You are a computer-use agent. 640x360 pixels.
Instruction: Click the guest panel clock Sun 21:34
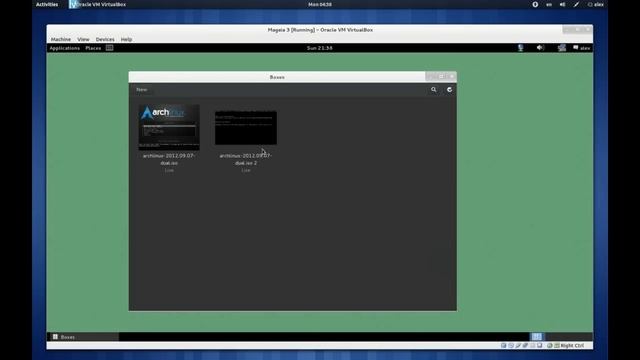point(320,48)
